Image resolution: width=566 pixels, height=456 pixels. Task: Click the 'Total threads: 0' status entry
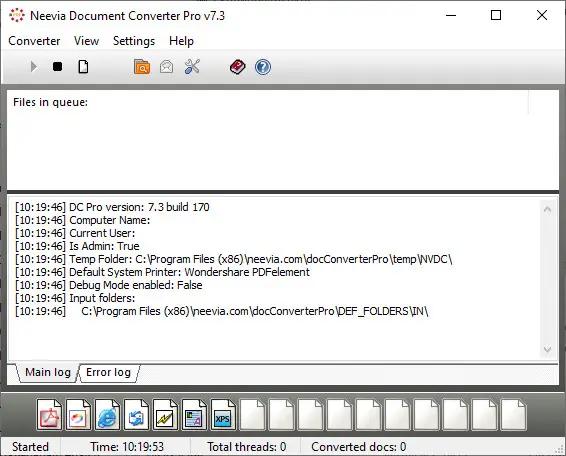247,447
